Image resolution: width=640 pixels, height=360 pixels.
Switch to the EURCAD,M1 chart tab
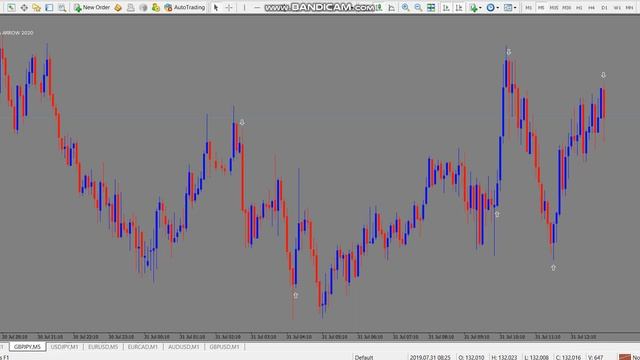tap(142, 347)
